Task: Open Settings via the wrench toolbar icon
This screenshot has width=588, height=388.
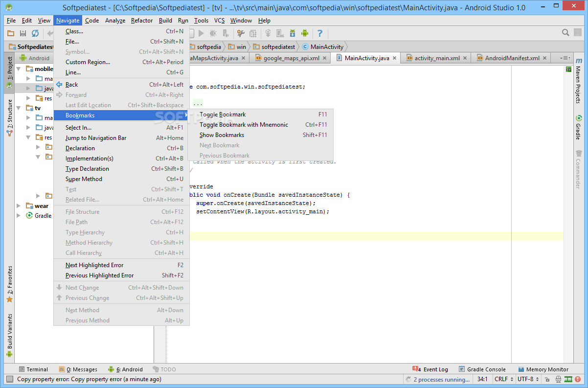Action: [x=241, y=33]
